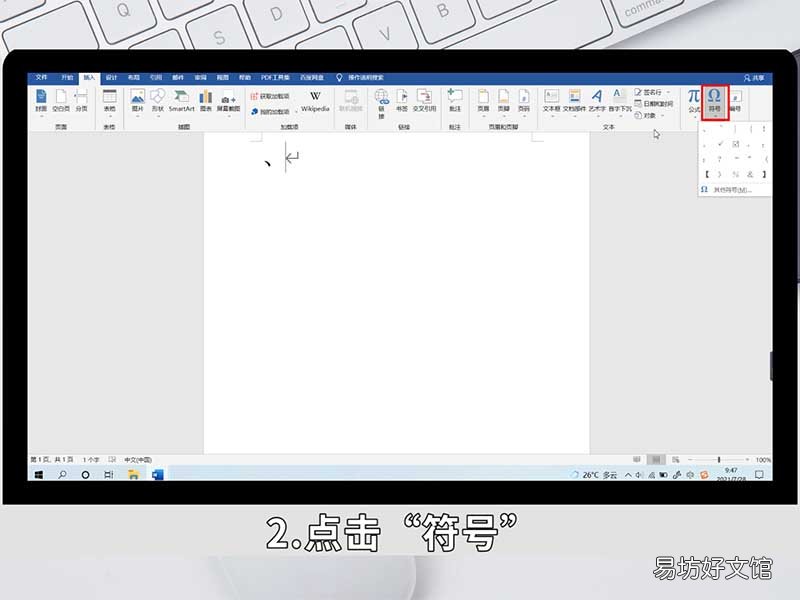Click the page count in the status bar
Image resolution: width=800 pixels, height=600 pixels.
(52, 460)
